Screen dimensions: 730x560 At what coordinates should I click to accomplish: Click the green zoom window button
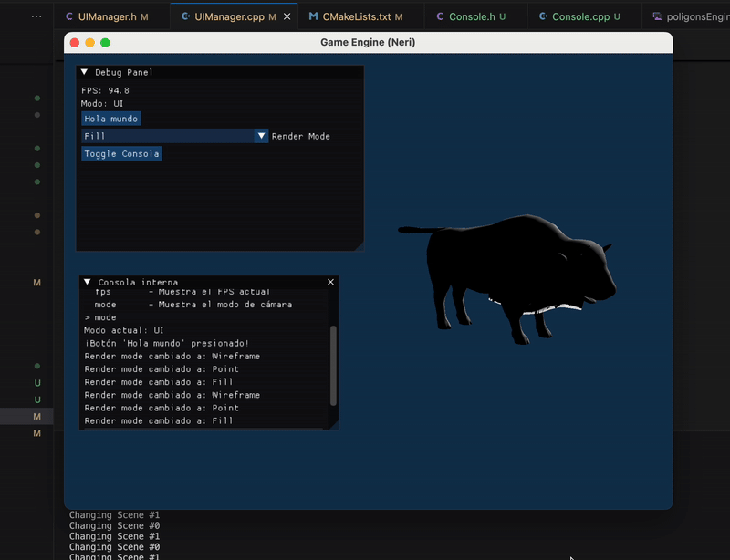tap(105, 42)
